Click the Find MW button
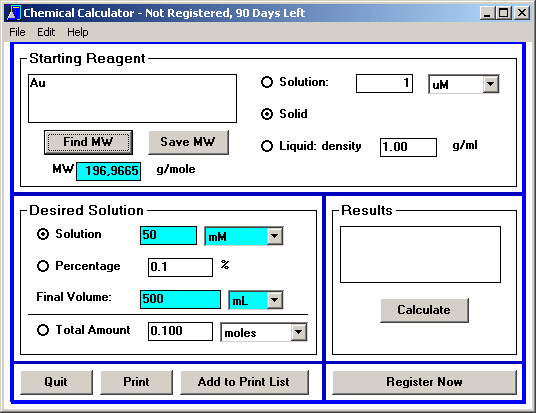The image size is (536, 413). tap(88, 142)
